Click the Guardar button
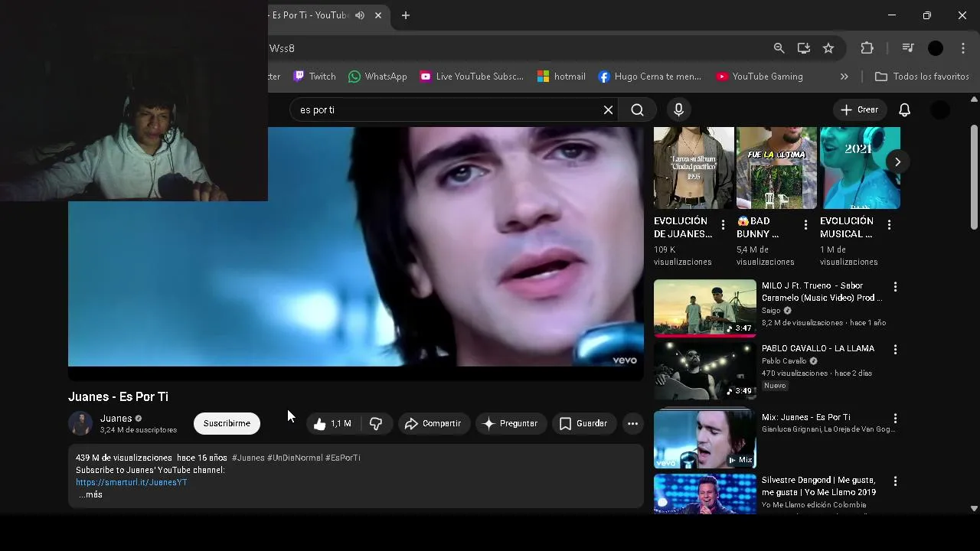980x551 pixels. coord(584,423)
